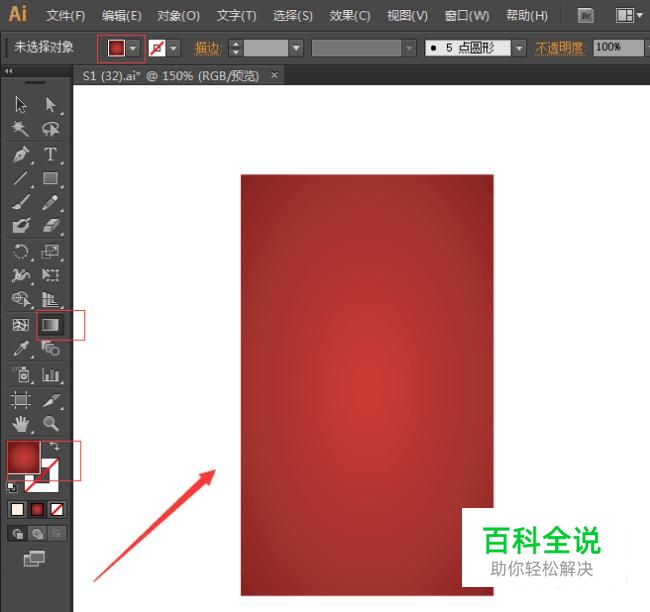
Task: Select the Type tool
Action: tap(50, 154)
